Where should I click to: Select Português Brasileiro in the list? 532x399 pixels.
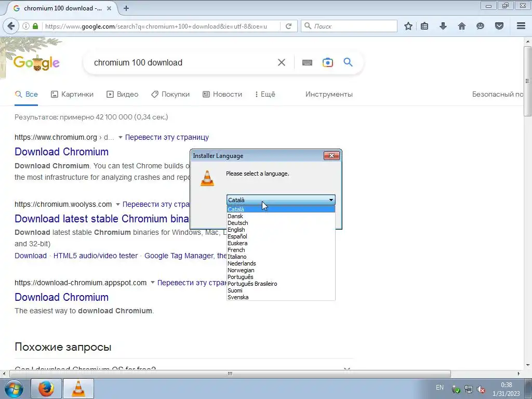(x=281, y=284)
